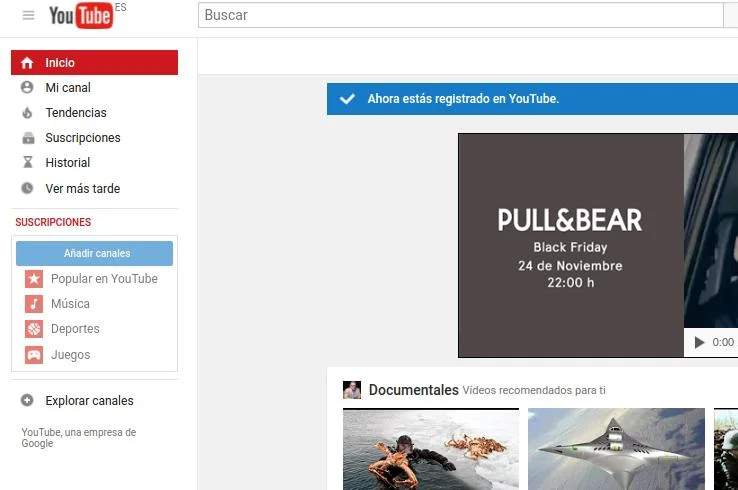Image resolution: width=738 pixels, height=490 pixels.
Task: Click the Juegos gamepad icon
Action: point(34,354)
